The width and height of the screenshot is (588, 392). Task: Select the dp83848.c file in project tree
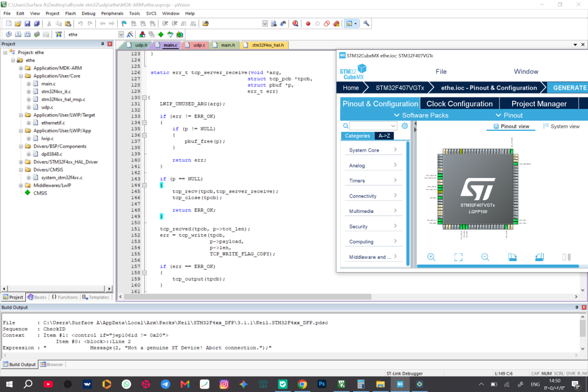(x=51, y=154)
